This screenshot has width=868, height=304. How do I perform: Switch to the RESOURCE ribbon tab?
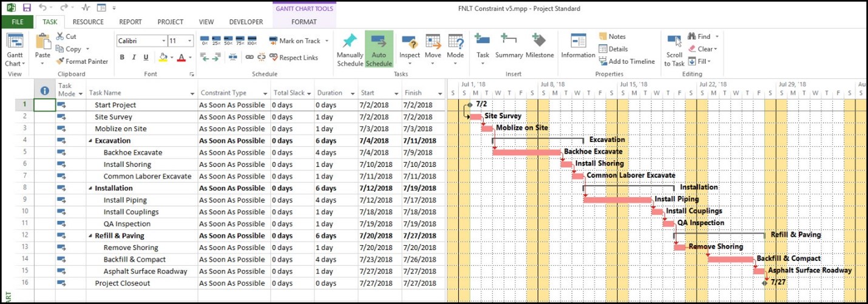pyautogui.click(x=88, y=22)
